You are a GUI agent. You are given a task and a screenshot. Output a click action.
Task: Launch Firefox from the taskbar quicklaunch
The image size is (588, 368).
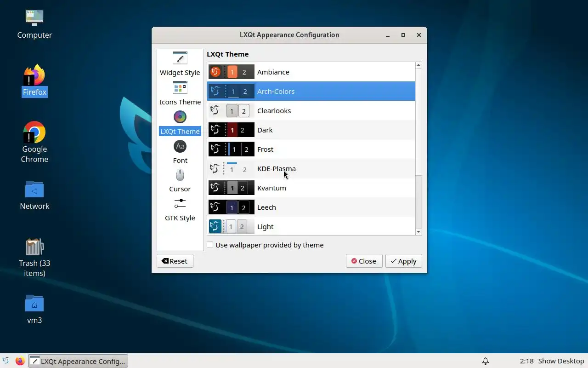(x=20, y=361)
